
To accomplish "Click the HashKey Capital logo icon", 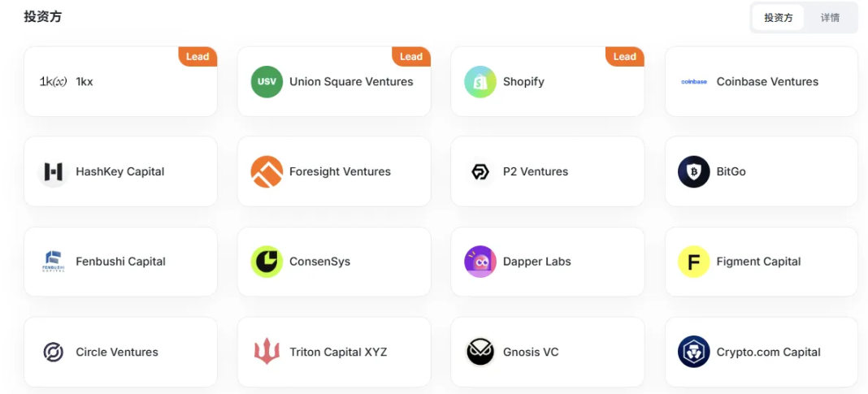I will coord(54,172).
